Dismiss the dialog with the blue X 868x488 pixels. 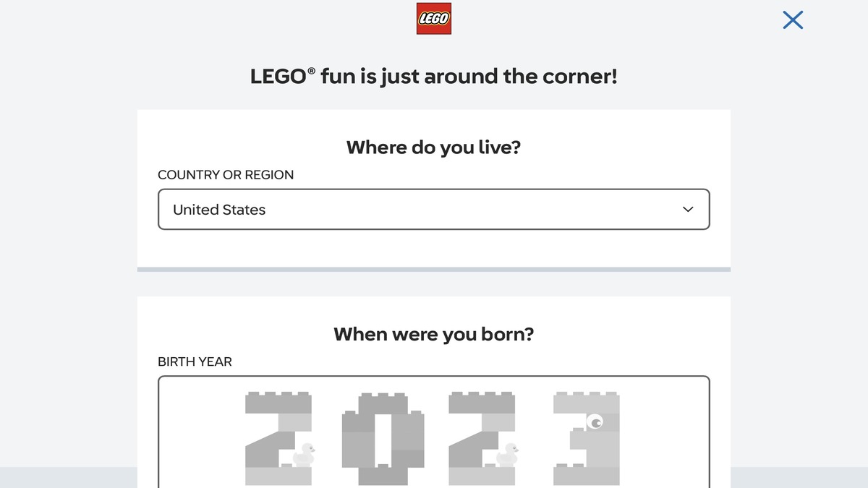tap(793, 20)
